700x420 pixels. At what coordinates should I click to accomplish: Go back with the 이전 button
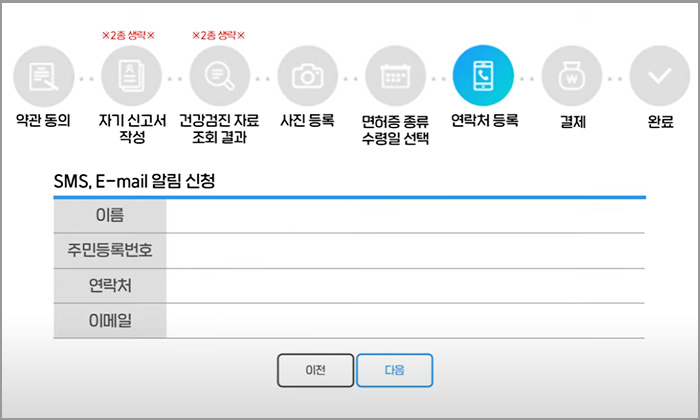point(316,370)
